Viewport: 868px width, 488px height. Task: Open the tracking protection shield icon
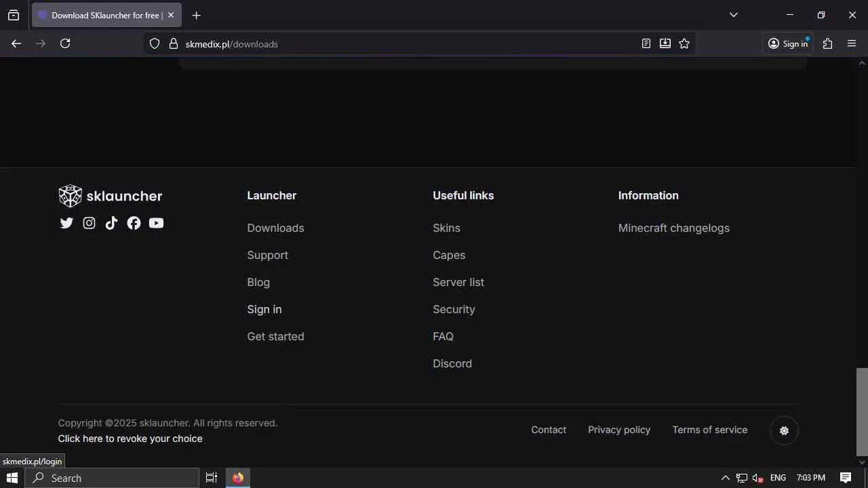(x=155, y=43)
